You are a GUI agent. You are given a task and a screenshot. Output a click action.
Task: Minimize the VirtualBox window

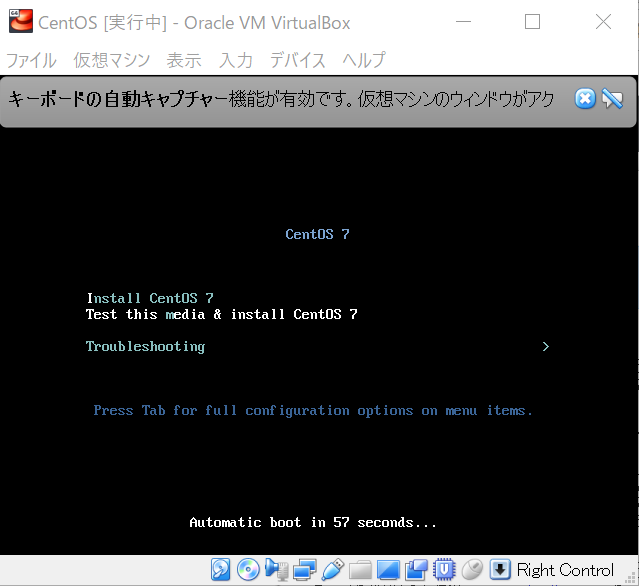click(x=463, y=22)
